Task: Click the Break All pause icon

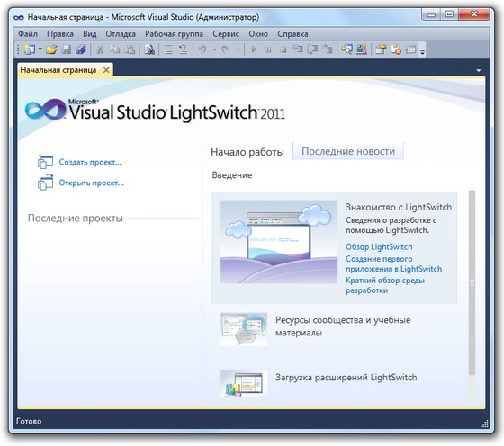Action: [x=268, y=49]
